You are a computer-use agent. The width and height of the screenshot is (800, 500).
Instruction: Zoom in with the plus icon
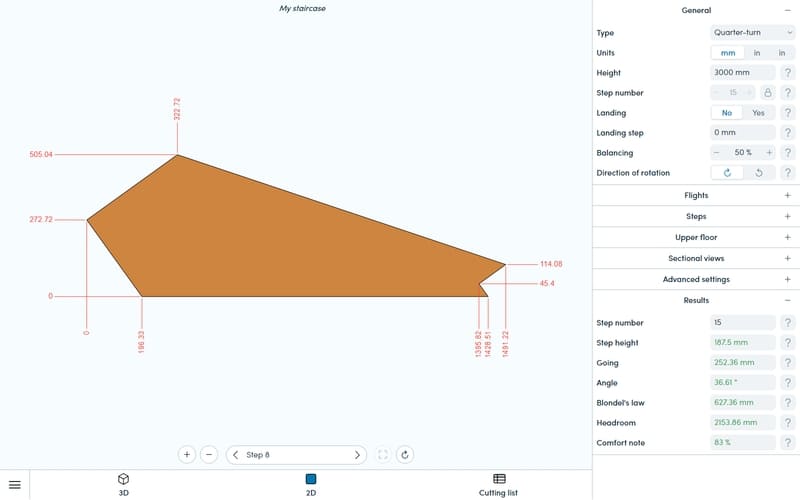tap(186, 455)
